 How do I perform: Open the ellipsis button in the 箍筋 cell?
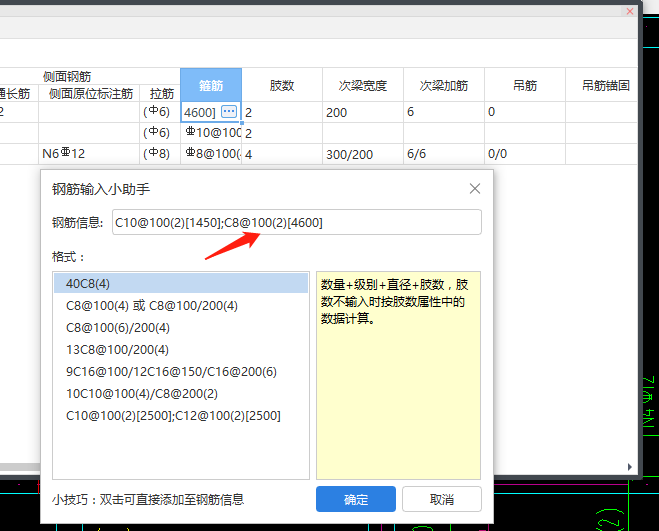coord(229,111)
